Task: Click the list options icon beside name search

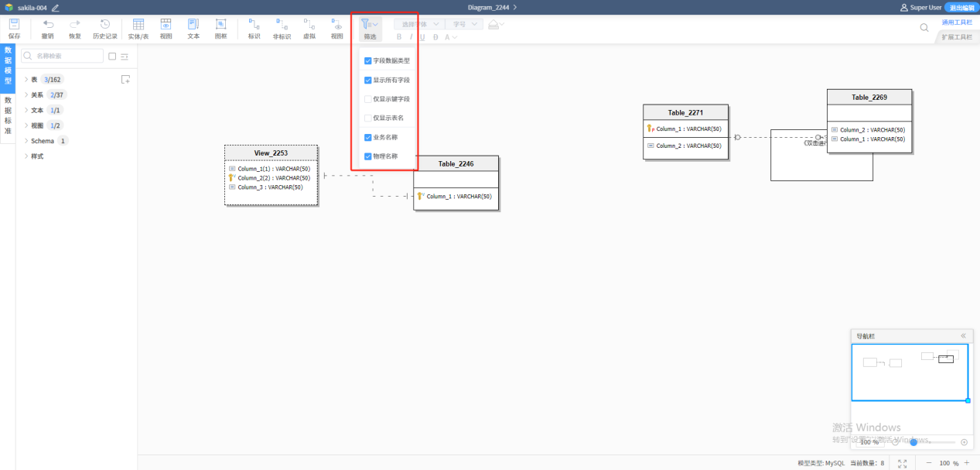Action: tap(124, 57)
